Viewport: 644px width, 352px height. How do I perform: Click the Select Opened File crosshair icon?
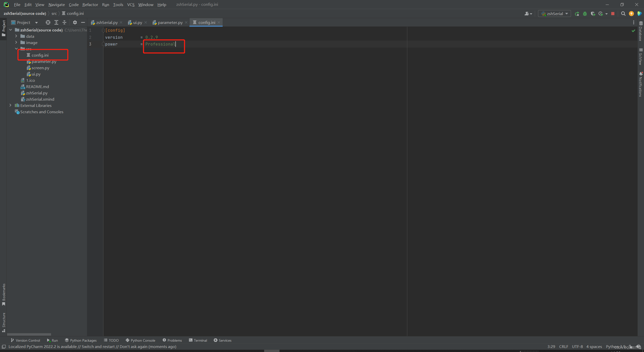(48, 22)
